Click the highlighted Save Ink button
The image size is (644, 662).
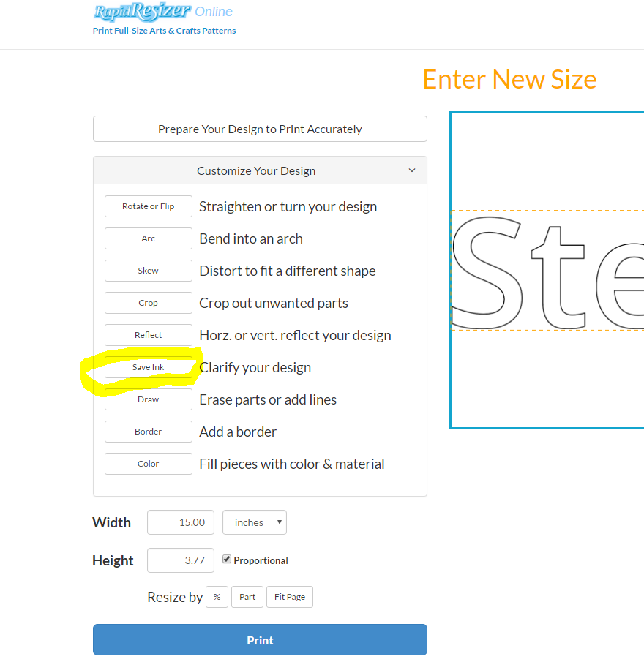149,367
